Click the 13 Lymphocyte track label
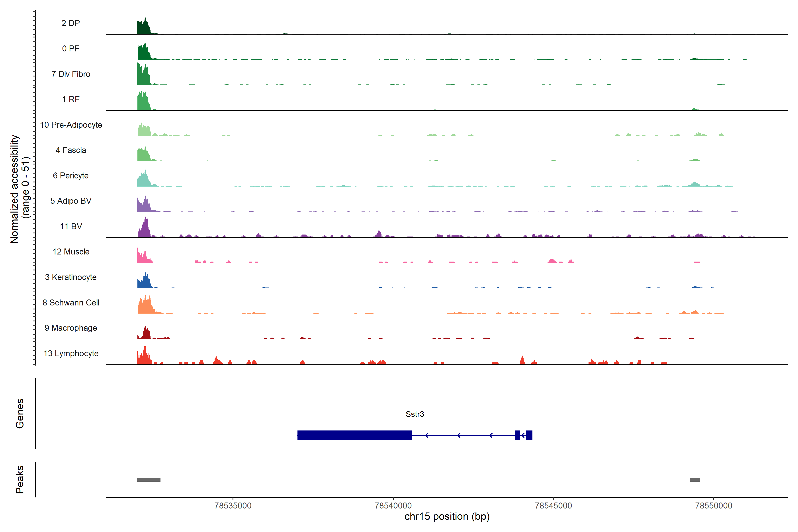This screenshot has height=532, width=798. [x=70, y=353]
